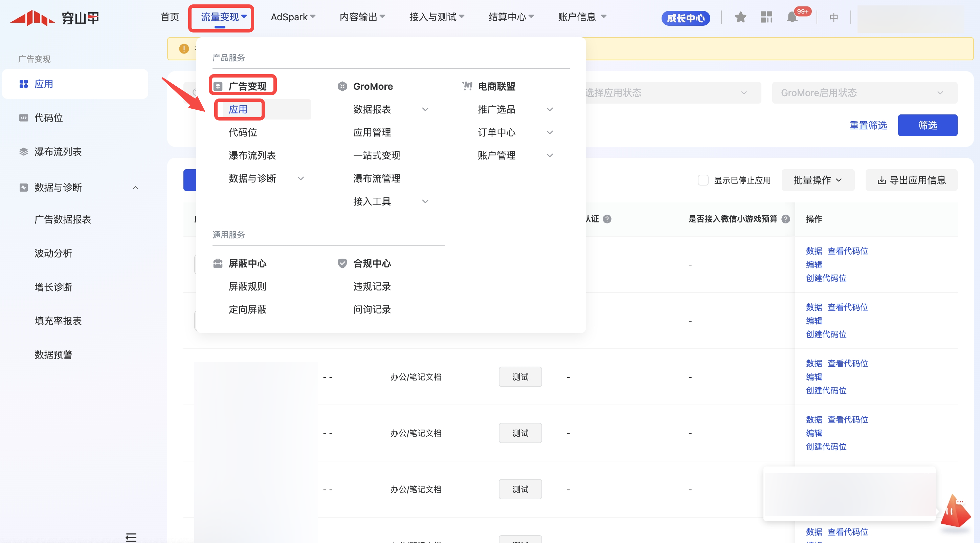Image resolution: width=980 pixels, height=543 pixels.
Task: Expand GroMore 数据报表 submenu chevron
Action: coord(425,110)
